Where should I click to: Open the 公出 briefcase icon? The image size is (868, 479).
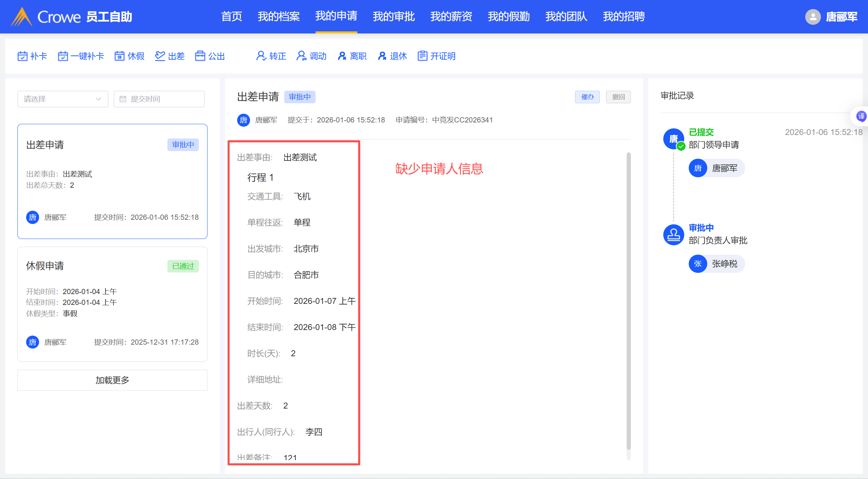(200, 56)
